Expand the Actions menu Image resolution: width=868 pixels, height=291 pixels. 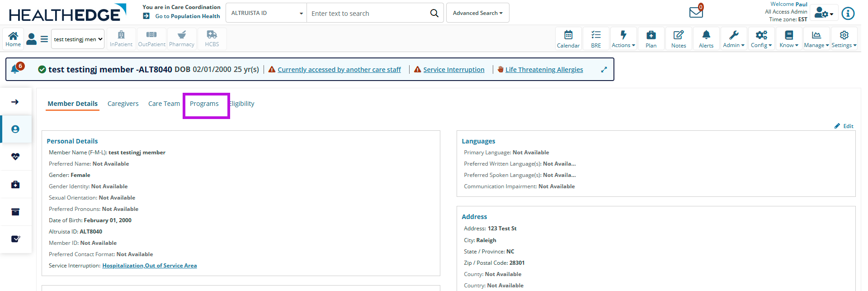tap(623, 38)
